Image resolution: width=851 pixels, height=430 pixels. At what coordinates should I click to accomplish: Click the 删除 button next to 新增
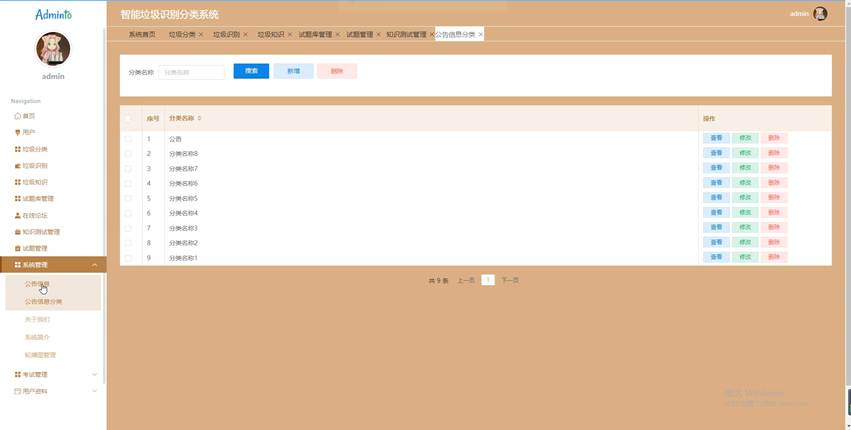(337, 71)
